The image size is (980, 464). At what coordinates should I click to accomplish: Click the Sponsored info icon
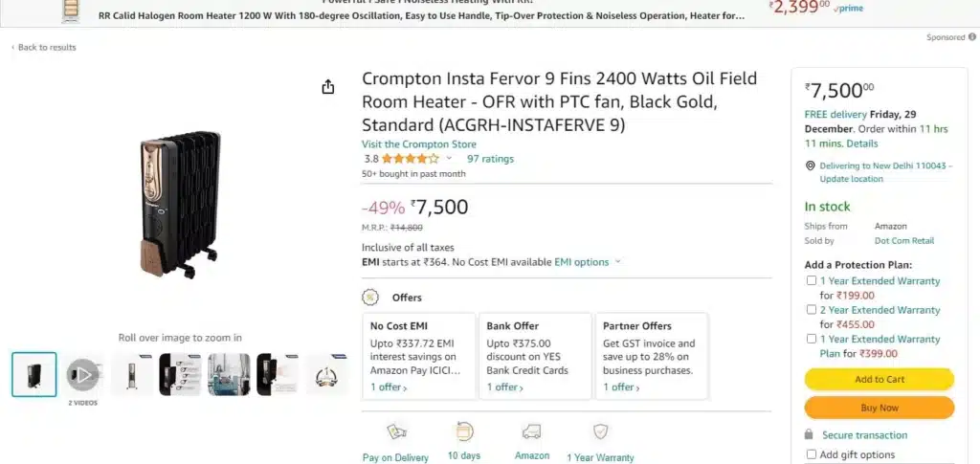pyautogui.click(x=972, y=37)
